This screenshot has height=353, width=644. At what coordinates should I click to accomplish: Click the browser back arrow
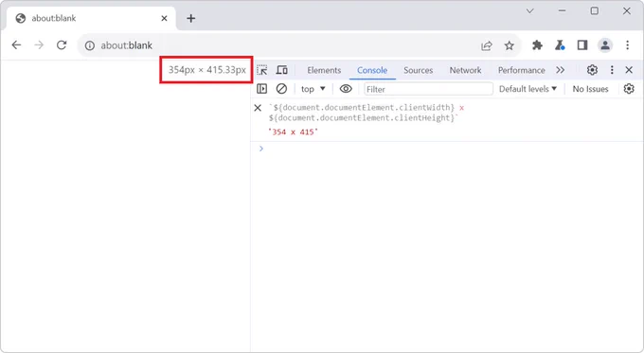click(16, 45)
